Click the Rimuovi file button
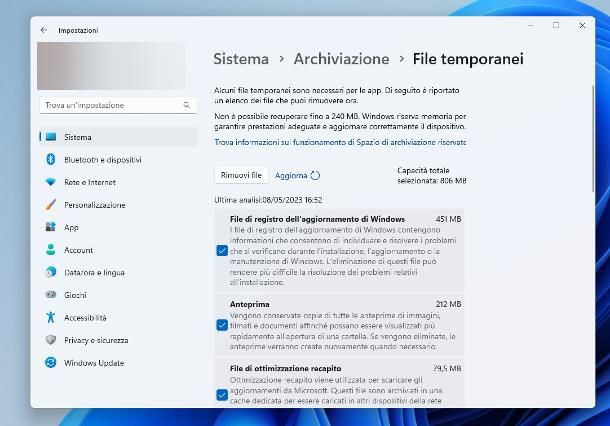 click(241, 175)
